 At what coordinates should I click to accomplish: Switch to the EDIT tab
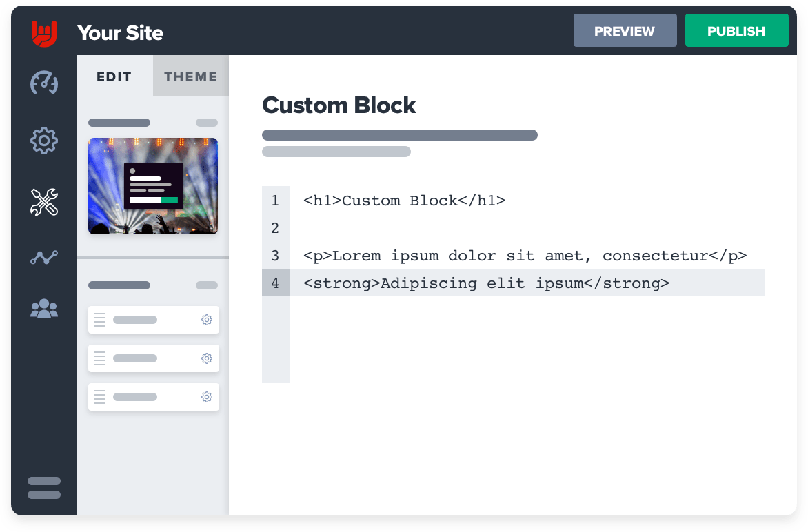point(114,76)
